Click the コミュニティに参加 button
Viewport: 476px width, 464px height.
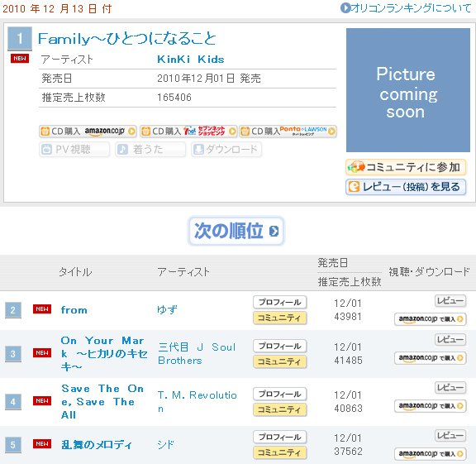406,167
